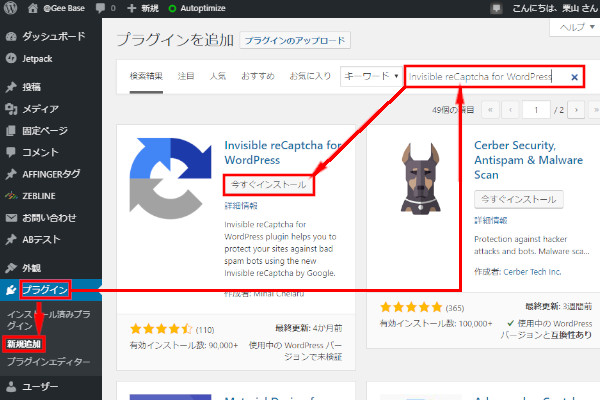Viewport: 600px width, 400px height.
Task: Open プラグインエディター submenu
Action: tap(48, 362)
